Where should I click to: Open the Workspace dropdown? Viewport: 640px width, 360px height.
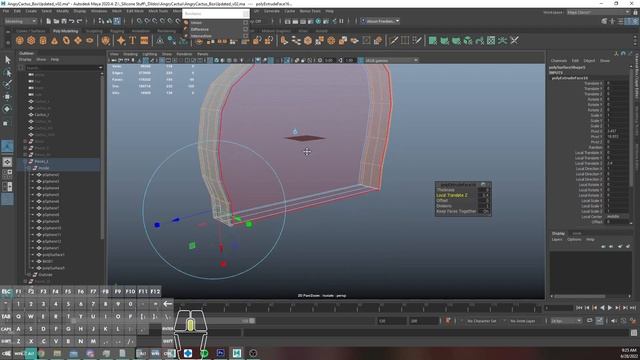coord(598,12)
